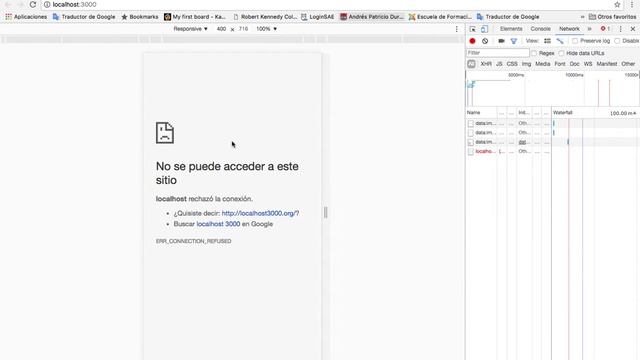The width and height of the screenshot is (640, 360).
Task: Open the Responsive device dropdown
Action: pyautogui.click(x=191, y=29)
